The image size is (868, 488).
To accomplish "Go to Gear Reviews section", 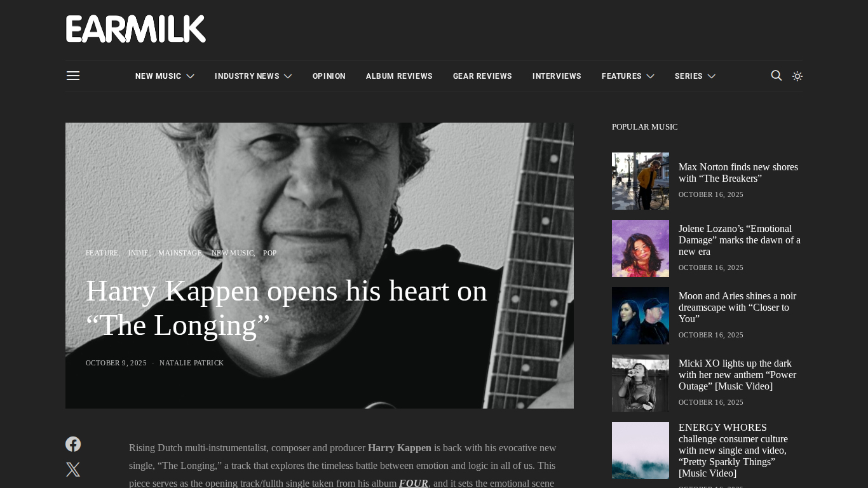I will [482, 76].
